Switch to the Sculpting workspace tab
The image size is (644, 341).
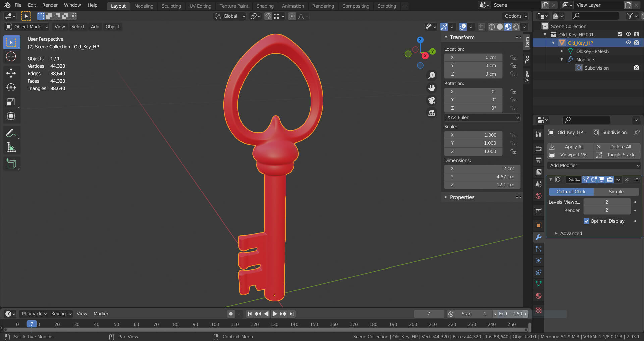[171, 6]
